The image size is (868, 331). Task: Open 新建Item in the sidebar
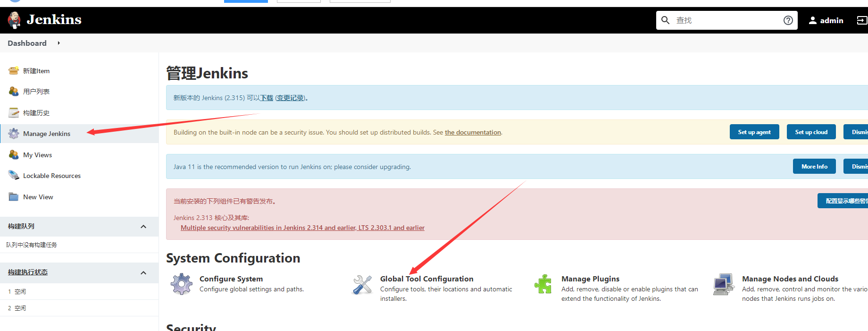click(x=36, y=71)
